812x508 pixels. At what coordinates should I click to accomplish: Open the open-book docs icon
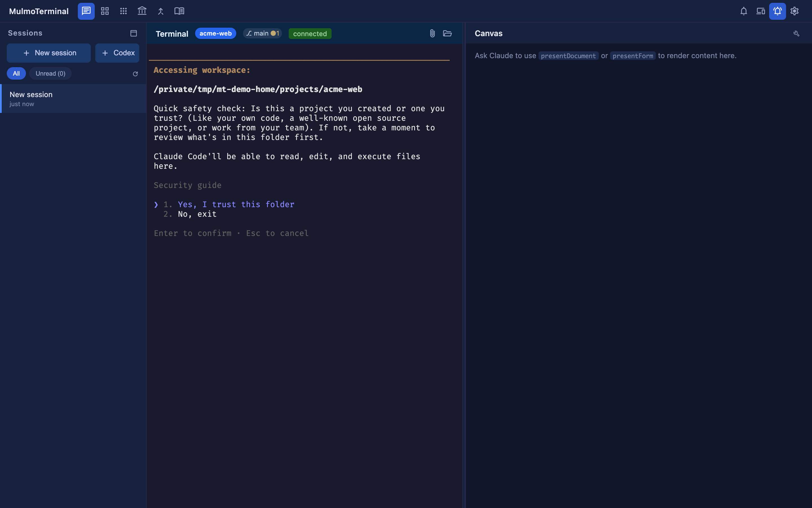point(179,11)
